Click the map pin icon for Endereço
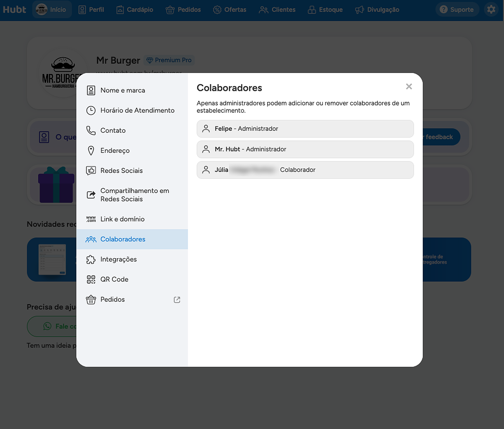 [x=91, y=151]
